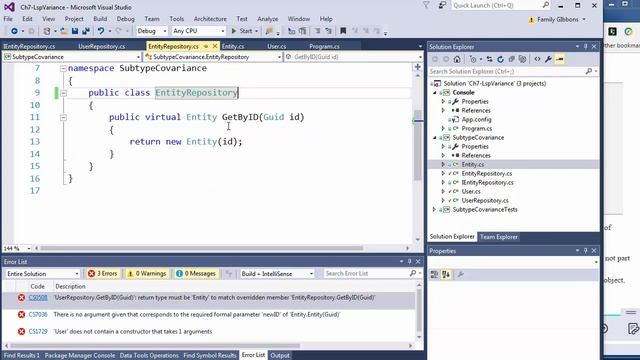Toggle the 3 Errors filter in Error List

pyautogui.click(x=102, y=273)
